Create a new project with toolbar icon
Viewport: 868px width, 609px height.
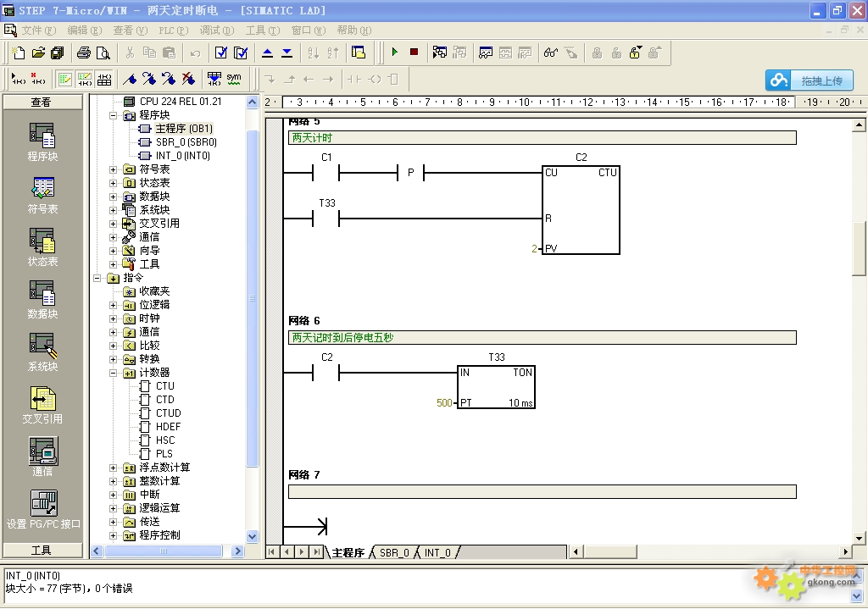[19, 53]
